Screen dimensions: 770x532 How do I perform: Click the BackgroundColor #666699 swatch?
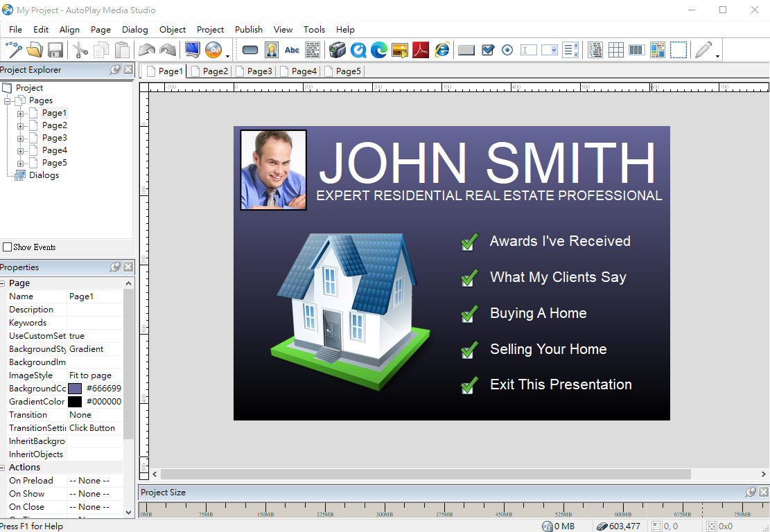coord(75,388)
